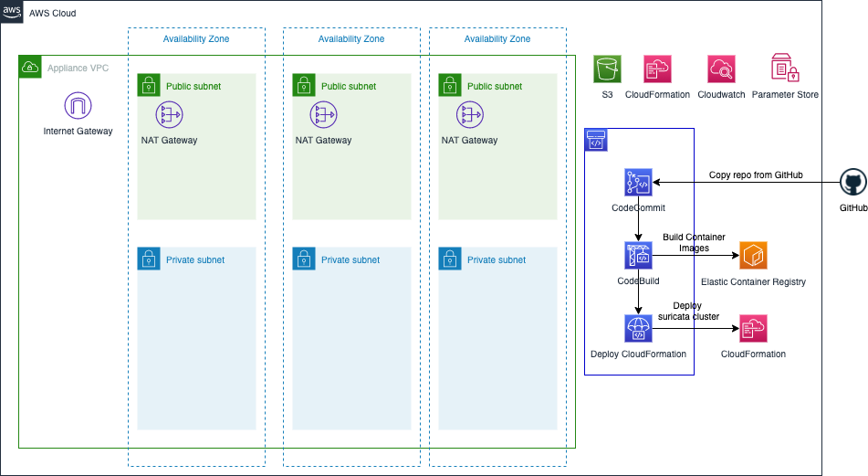
Task: Click the second Public subnet lock icon
Action: [304, 85]
